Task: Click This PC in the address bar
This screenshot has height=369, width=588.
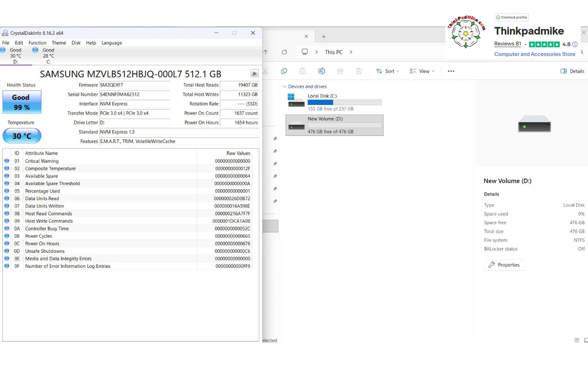Action: click(334, 52)
